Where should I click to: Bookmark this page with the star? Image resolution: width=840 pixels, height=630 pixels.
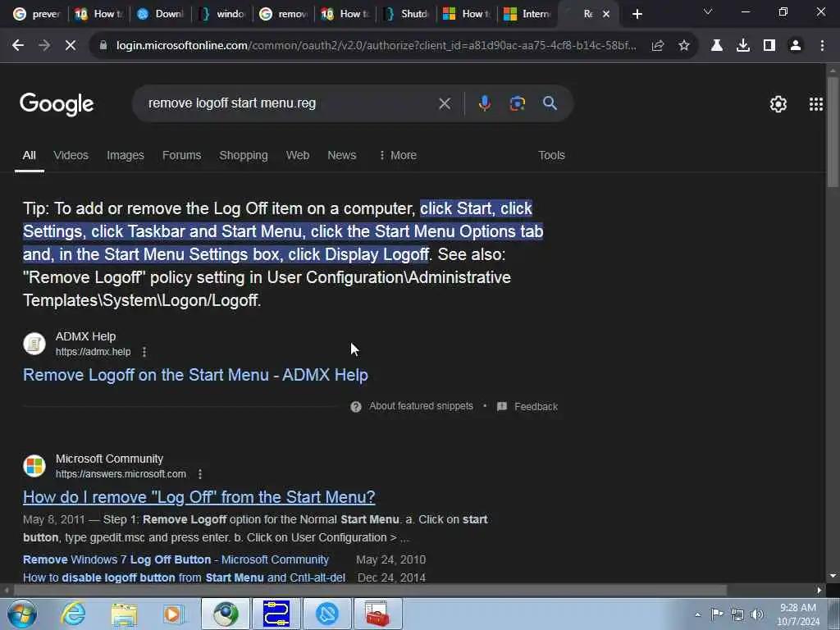point(684,46)
